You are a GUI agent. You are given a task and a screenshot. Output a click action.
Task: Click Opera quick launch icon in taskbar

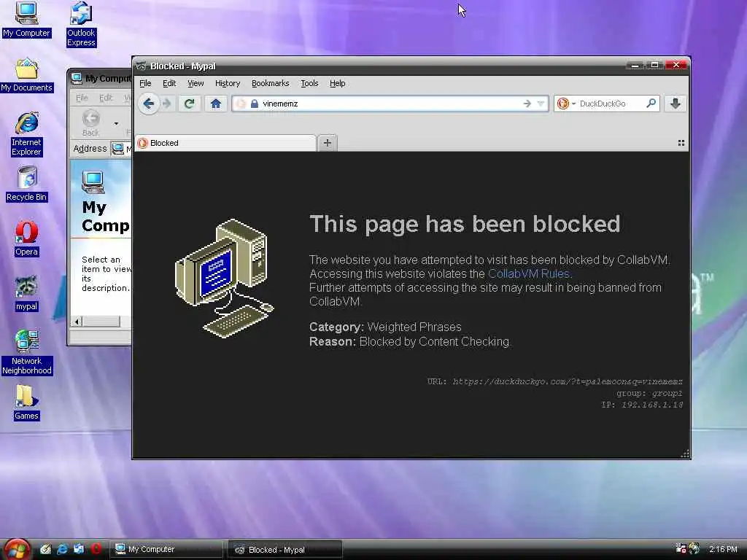tap(96, 549)
